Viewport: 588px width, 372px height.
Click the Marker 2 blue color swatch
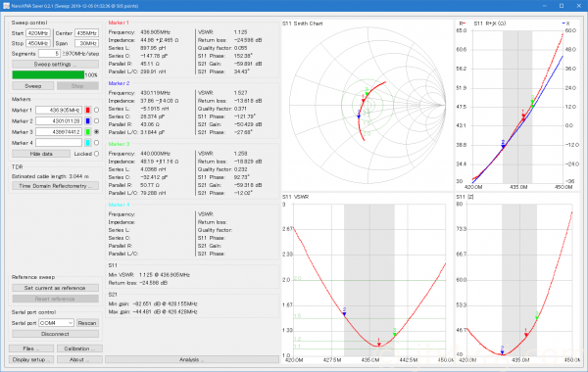(x=88, y=121)
